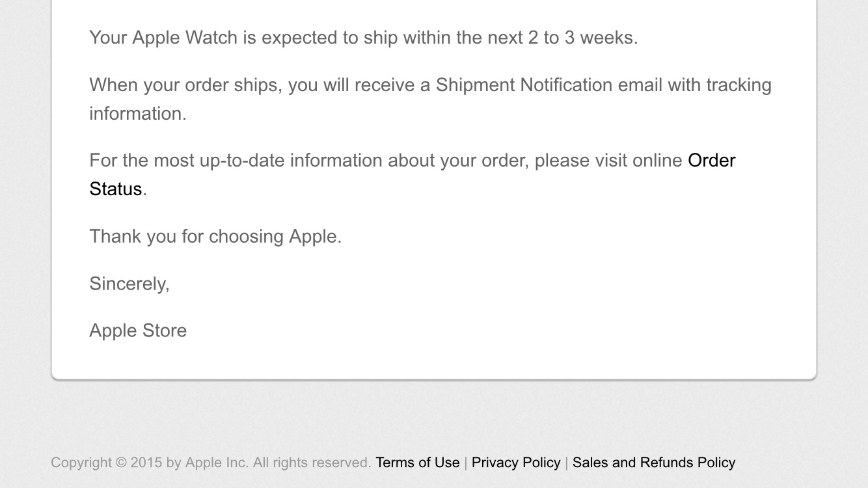Screen dimensions: 868x488
Task: Click the Apple Watch shipping estimate sentence
Action: pos(363,38)
